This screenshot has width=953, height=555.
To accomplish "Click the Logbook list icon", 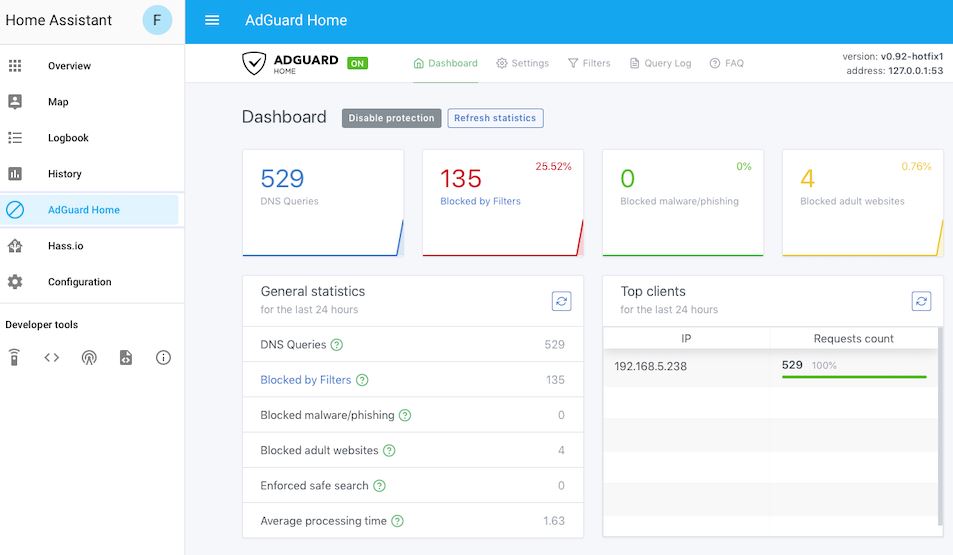I will coord(15,138).
